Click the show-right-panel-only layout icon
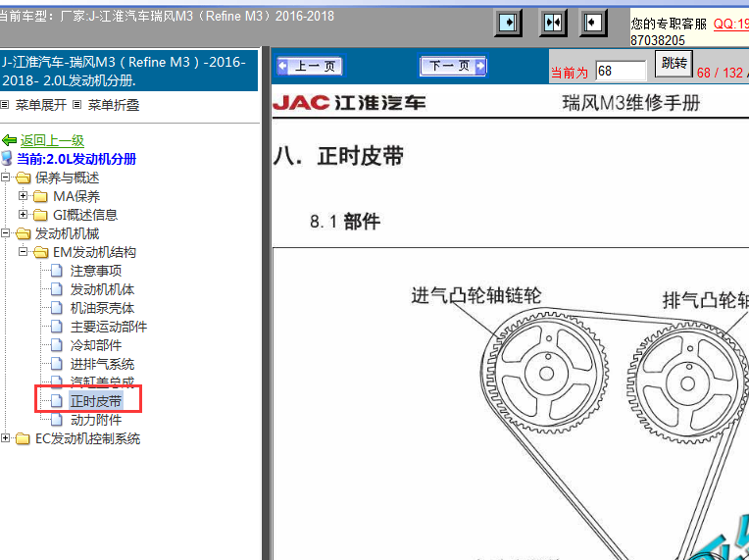The image size is (749, 560). pyautogui.click(x=507, y=23)
